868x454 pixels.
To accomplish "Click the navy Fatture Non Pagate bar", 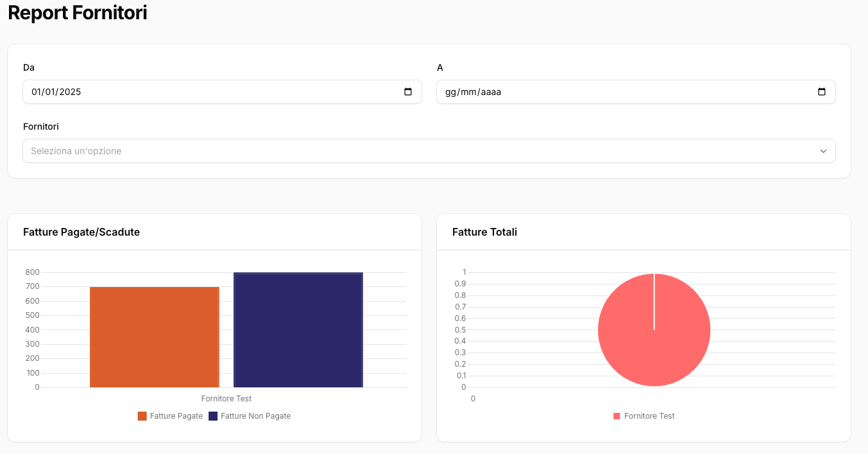I will click(x=298, y=330).
